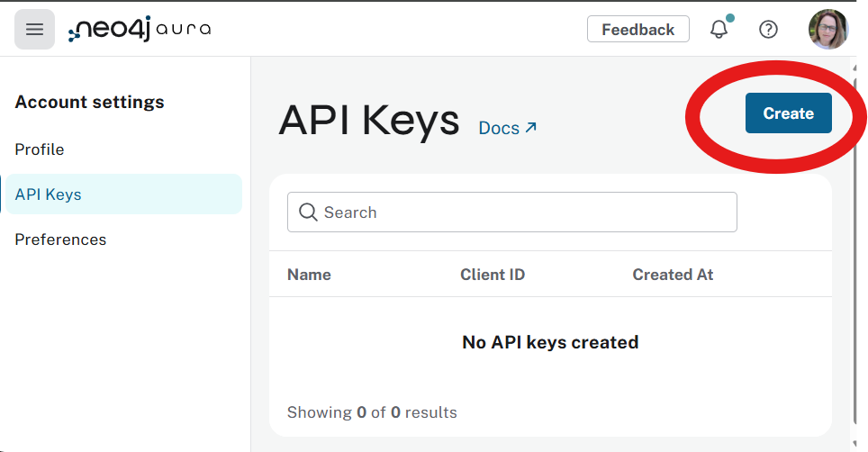Click the vertical scrollbar on the right

tap(854, 255)
